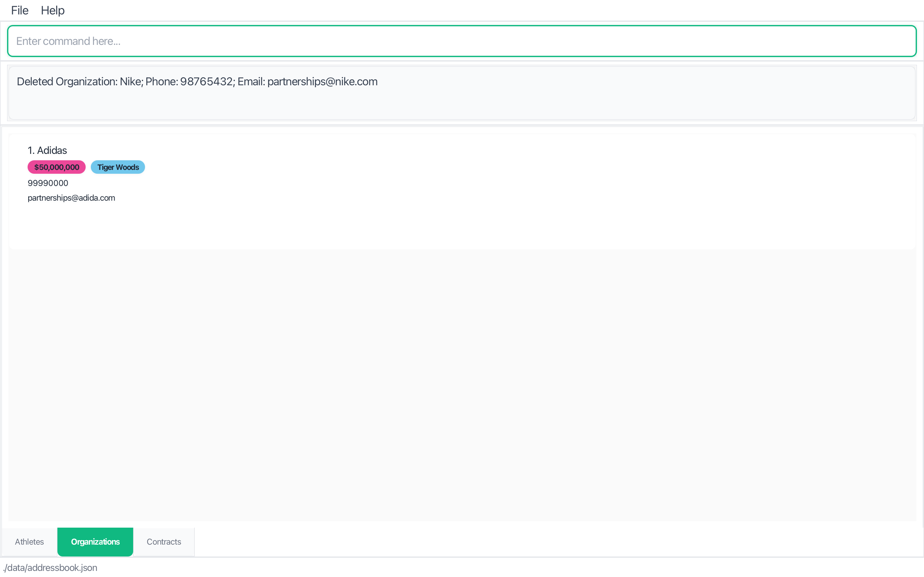This screenshot has width=924, height=577.
Task: Click the pink $50,000,000 contract tag
Action: 56,167
